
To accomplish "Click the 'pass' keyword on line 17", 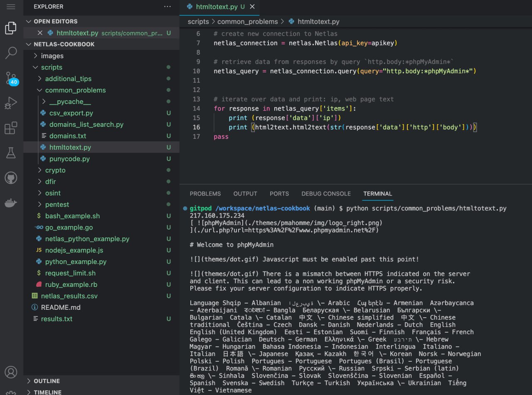I will click(221, 137).
